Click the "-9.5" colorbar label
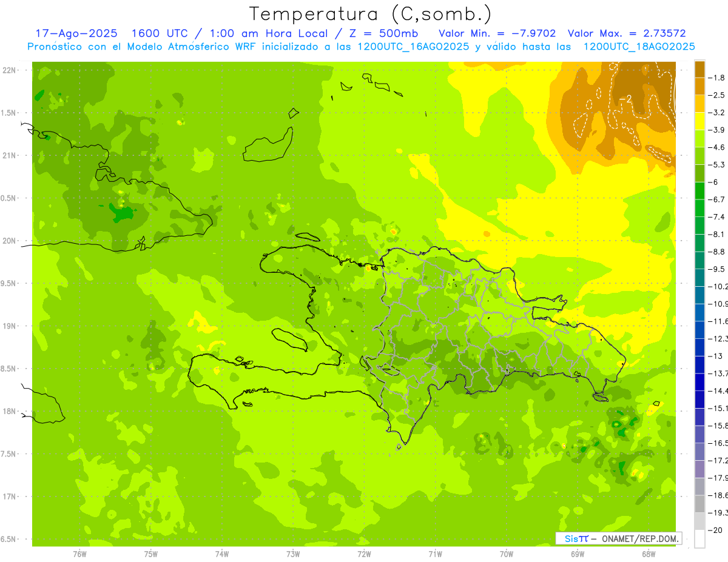 718,269
